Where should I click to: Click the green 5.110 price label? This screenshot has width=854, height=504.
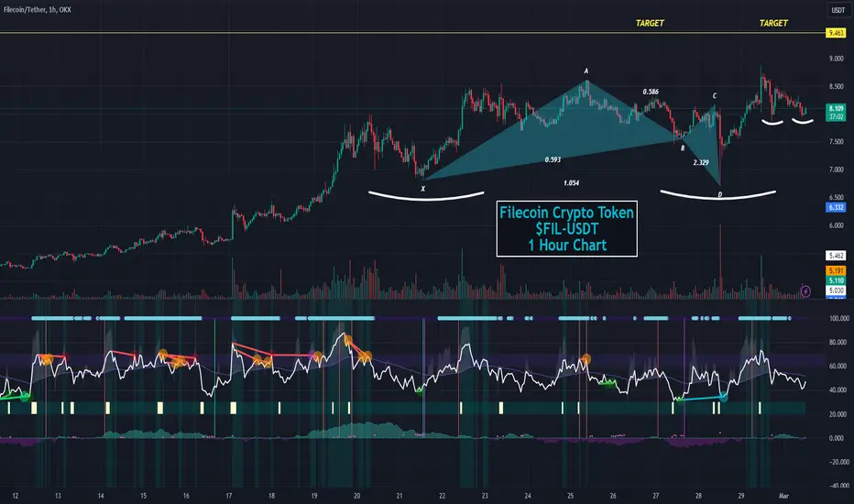coord(836,280)
